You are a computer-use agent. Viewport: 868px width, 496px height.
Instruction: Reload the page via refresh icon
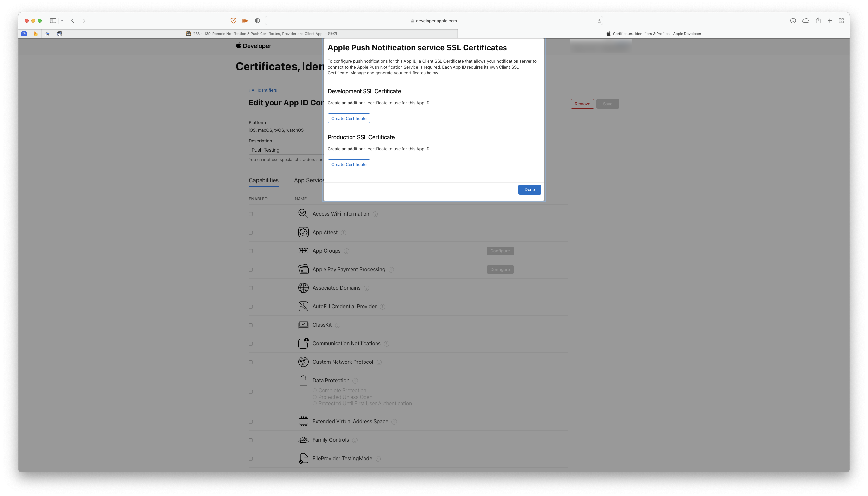(599, 21)
